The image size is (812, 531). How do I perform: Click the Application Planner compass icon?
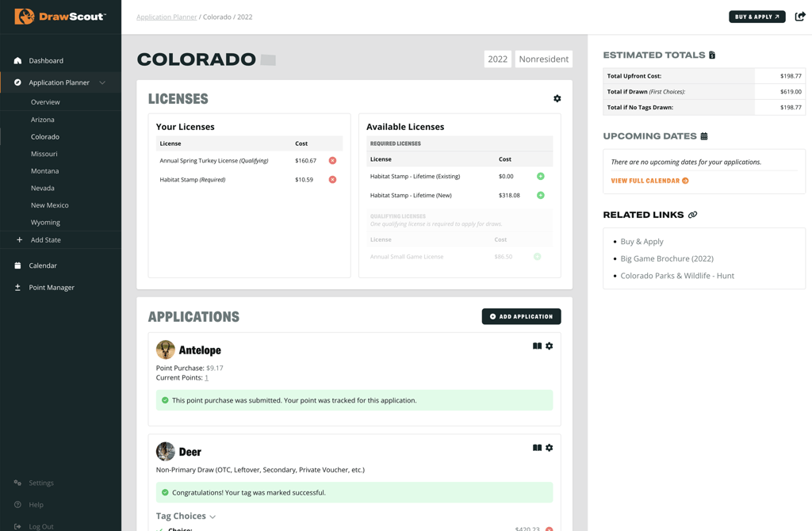point(17,82)
